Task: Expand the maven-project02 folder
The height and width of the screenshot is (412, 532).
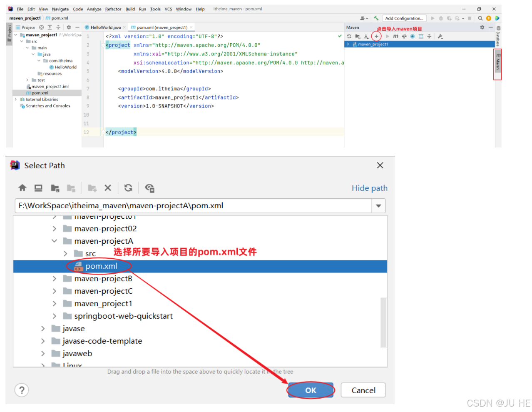Action: 55,228
